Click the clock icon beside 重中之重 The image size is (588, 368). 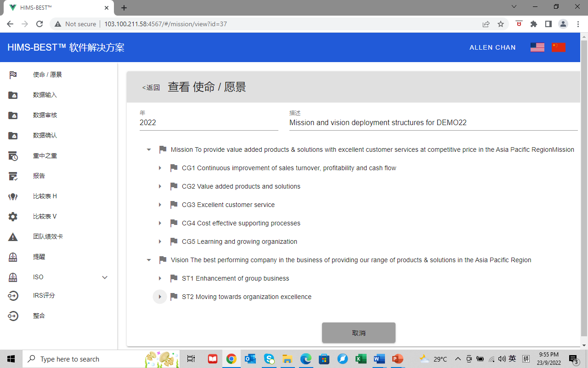(13, 156)
